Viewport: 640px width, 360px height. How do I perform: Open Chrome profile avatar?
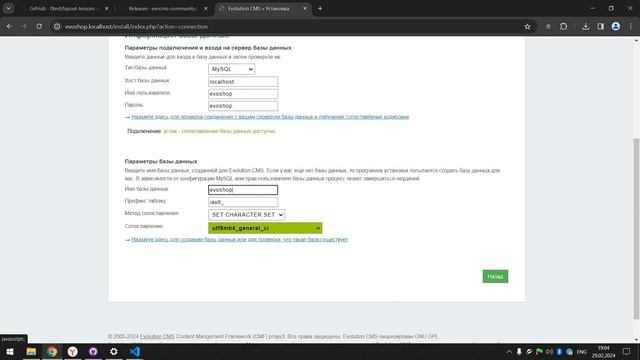[x=616, y=27]
